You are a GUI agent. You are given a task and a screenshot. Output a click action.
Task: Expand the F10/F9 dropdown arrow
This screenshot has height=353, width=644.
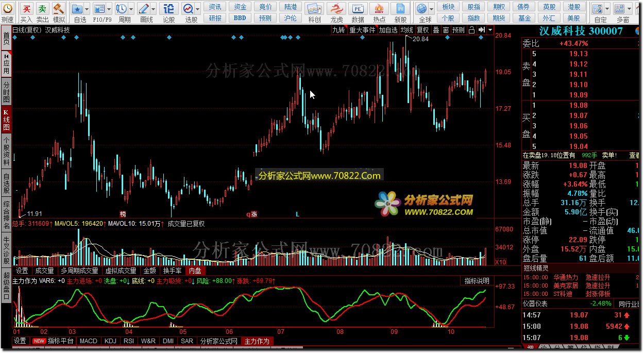pyautogui.click(x=109, y=9)
